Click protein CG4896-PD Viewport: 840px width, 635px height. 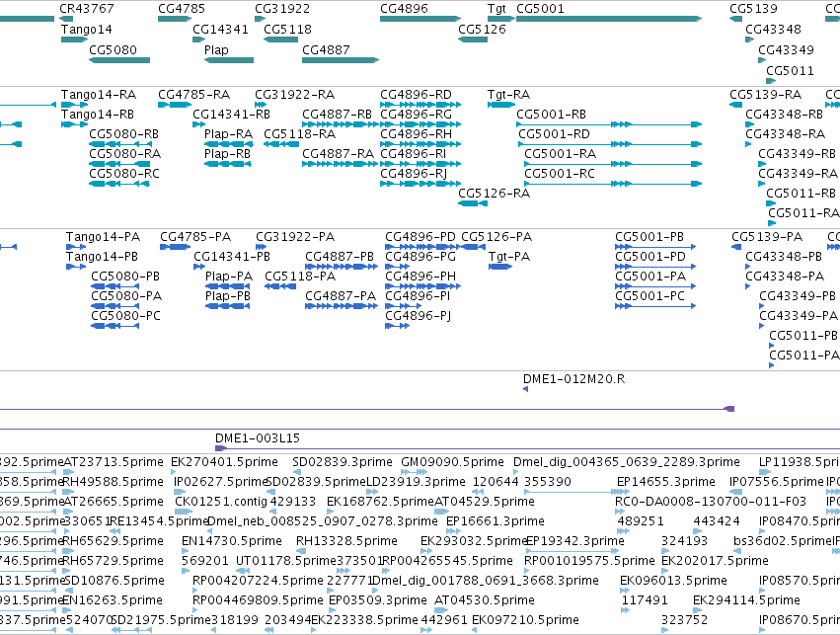point(420,237)
